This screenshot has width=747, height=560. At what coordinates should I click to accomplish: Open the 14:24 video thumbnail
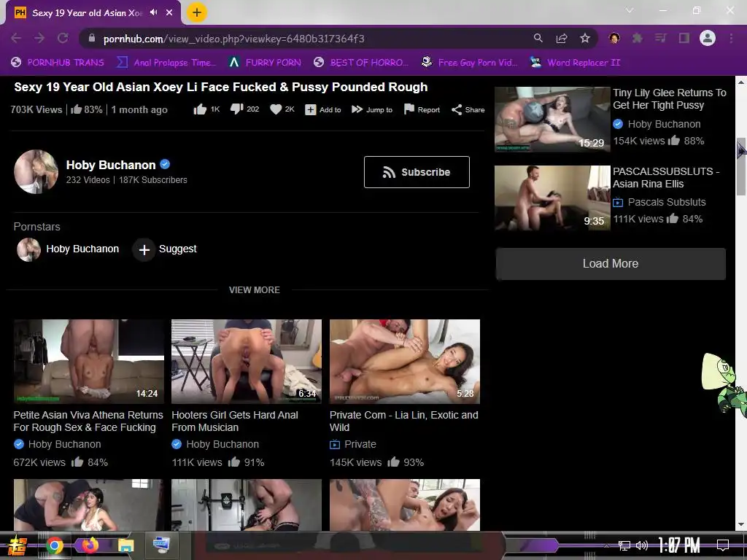(x=88, y=362)
